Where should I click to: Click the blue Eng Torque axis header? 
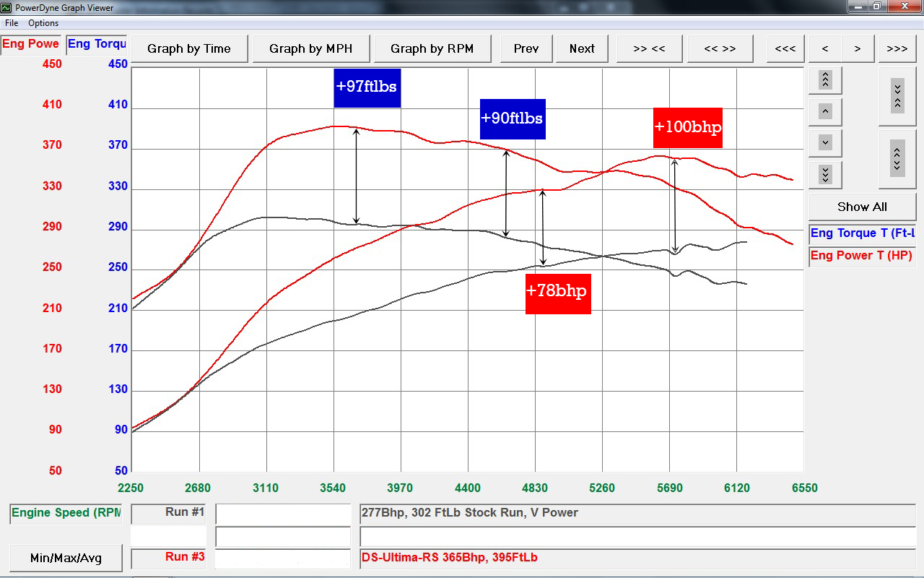[x=97, y=44]
